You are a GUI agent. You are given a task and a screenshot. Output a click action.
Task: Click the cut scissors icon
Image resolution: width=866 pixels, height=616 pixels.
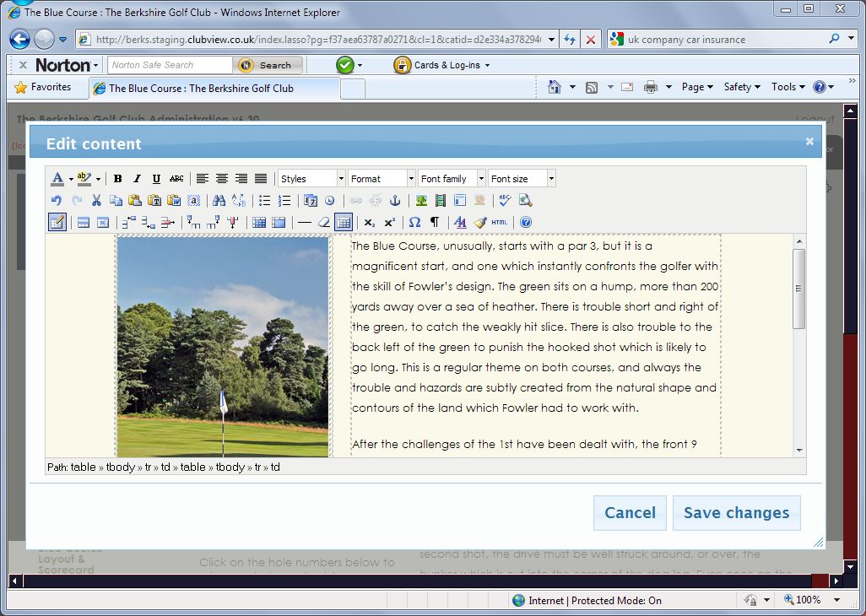[x=96, y=201]
